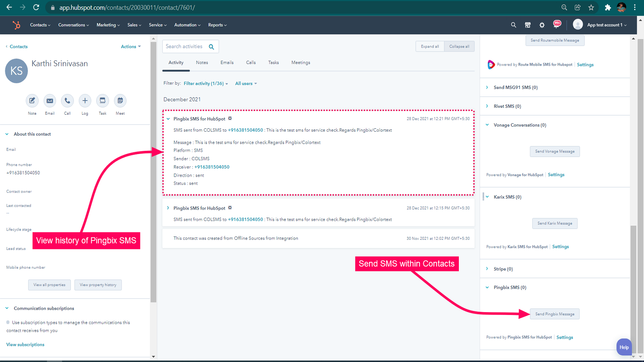Viewport: 644px width, 362px height.
Task: Switch to the Notes tab
Action: tap(202, 63)
